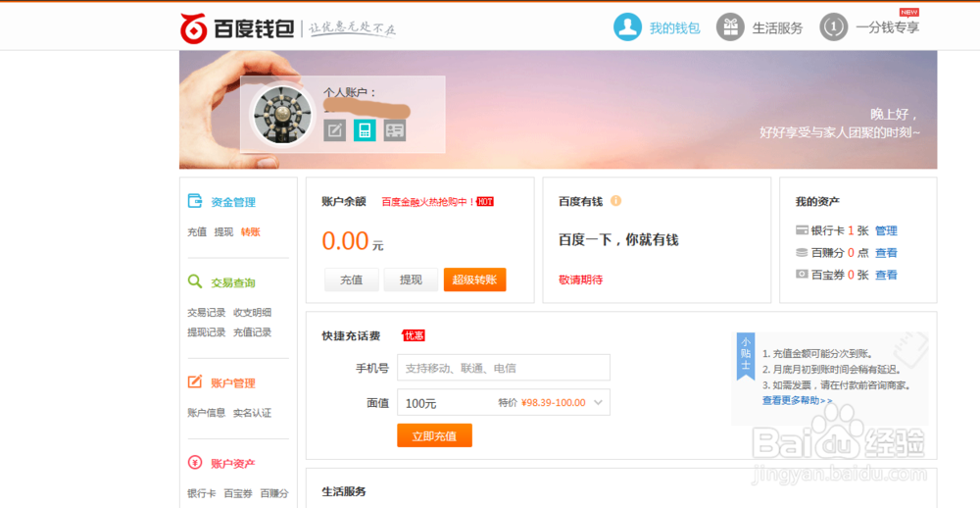Viewport: 980px width, 508px height.
Task: Click the orange 立即充值 button
Action: pyautogui.click(x=434, y=435)
